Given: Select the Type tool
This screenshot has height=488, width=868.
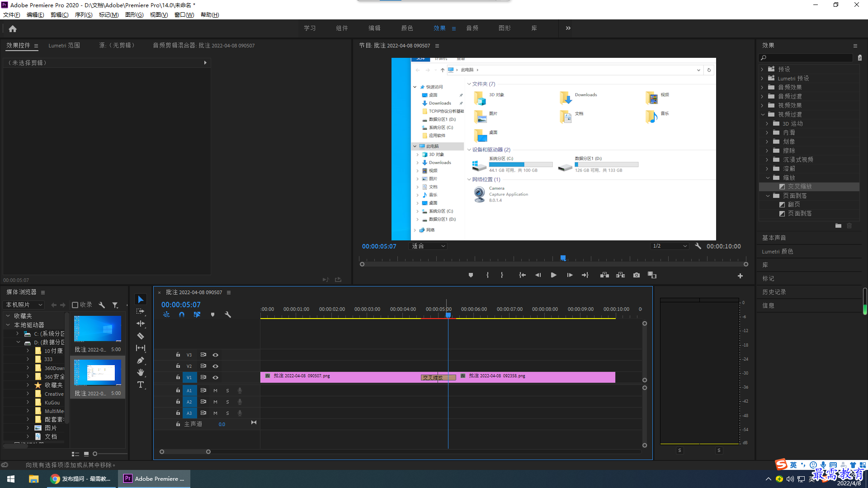Looking at the screenshot, I should click(141, 385).
